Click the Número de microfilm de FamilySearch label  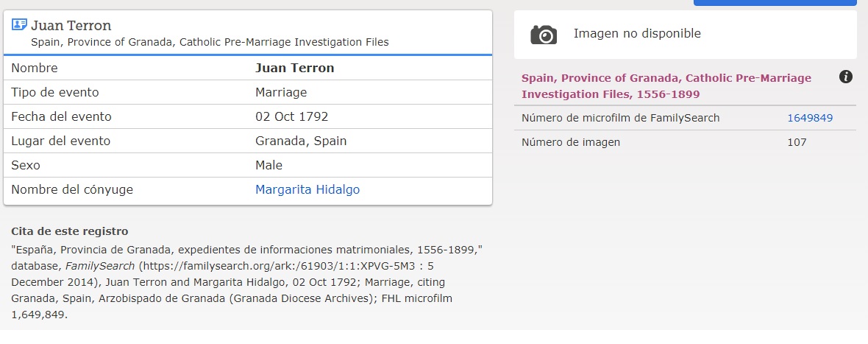(x=620, y=118)
